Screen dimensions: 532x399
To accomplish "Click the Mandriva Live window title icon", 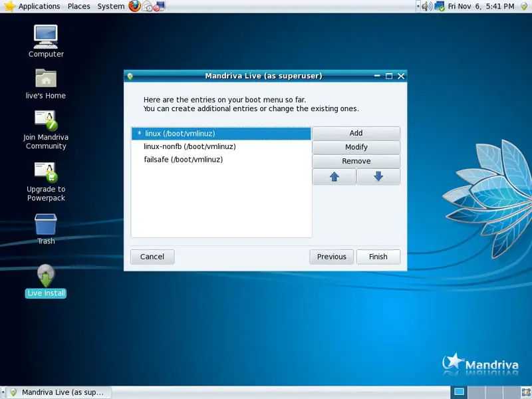I will pyautogui.click(x=130, y=76).
